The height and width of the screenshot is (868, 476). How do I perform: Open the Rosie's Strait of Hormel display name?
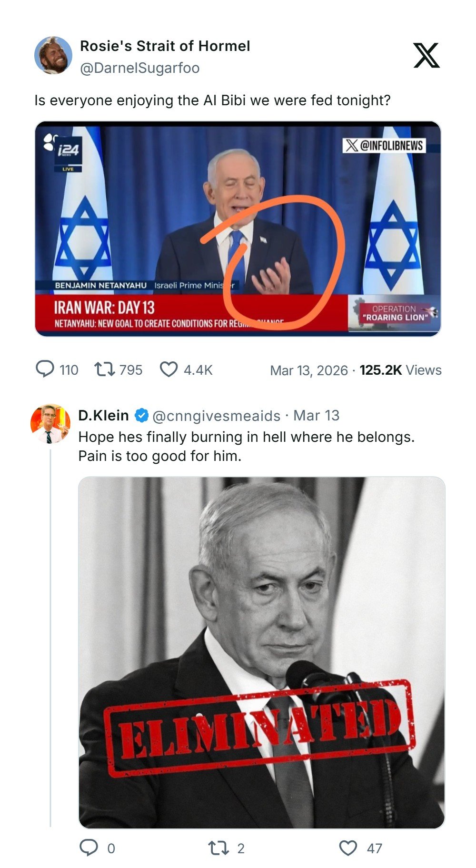tap(165, 46)
